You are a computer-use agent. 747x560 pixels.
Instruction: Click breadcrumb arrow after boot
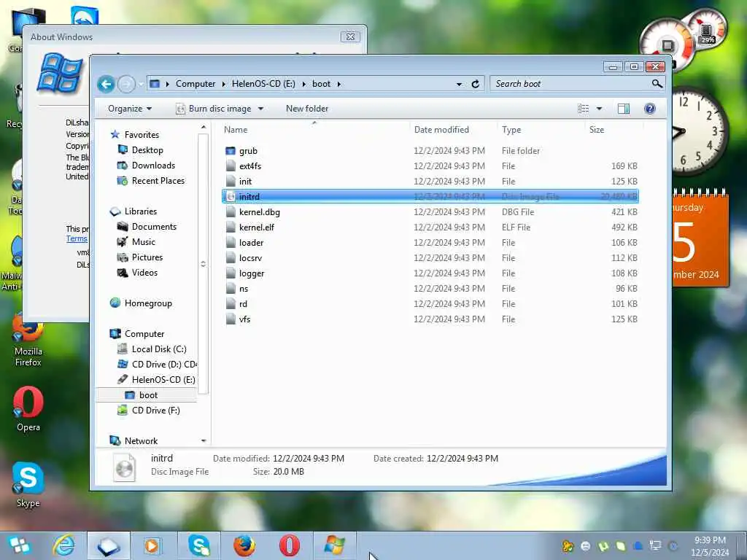(x=338, y=84)
